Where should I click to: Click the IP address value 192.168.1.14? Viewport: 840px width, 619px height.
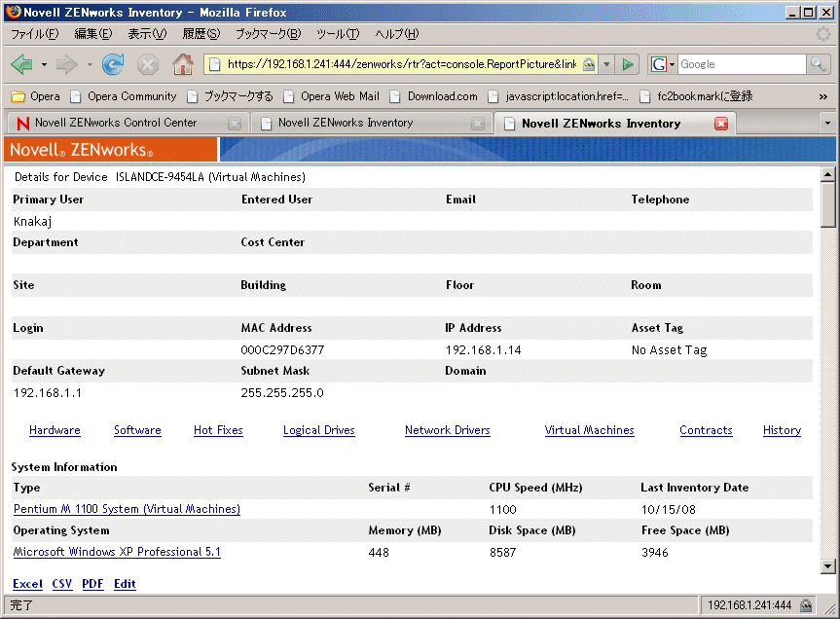tap(483, 350)
